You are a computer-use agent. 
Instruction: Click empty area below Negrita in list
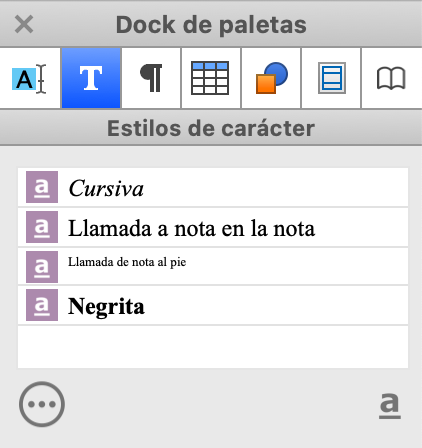pyautogui.click(x=213, y=347)
